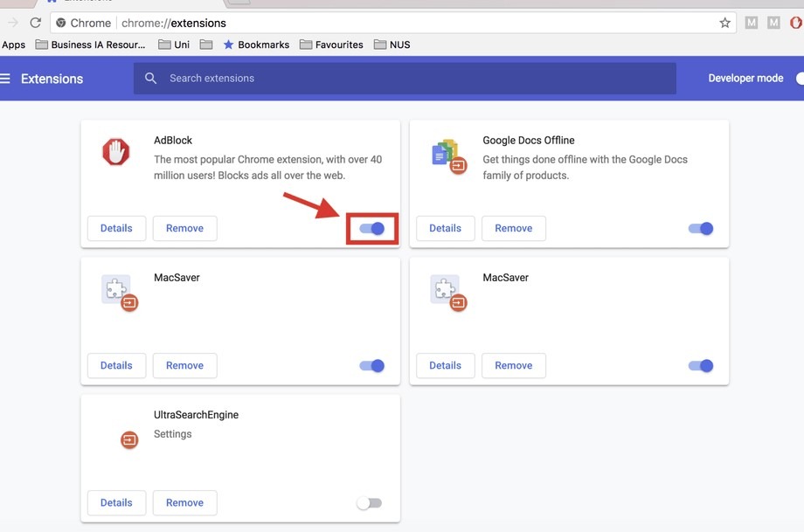Open the NUS bookmark folder

(x=392, y=45)
